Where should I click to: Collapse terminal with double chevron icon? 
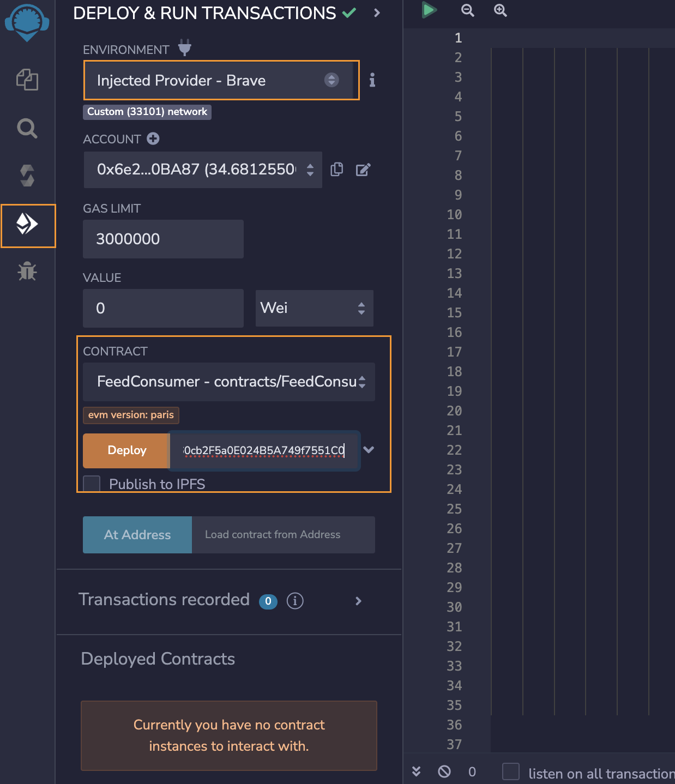(x=416, y=771)
